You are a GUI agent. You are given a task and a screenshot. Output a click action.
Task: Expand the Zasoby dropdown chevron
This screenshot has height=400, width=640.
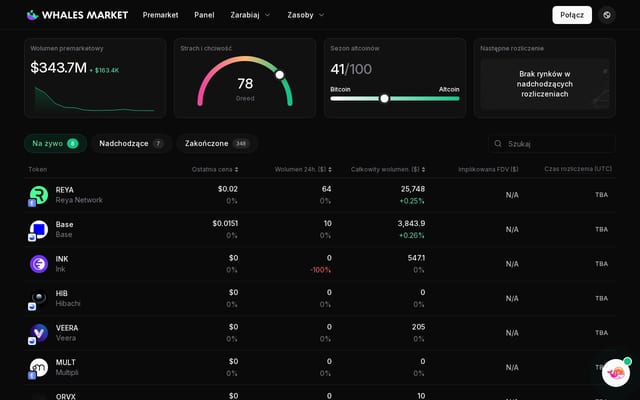[321, 15]
